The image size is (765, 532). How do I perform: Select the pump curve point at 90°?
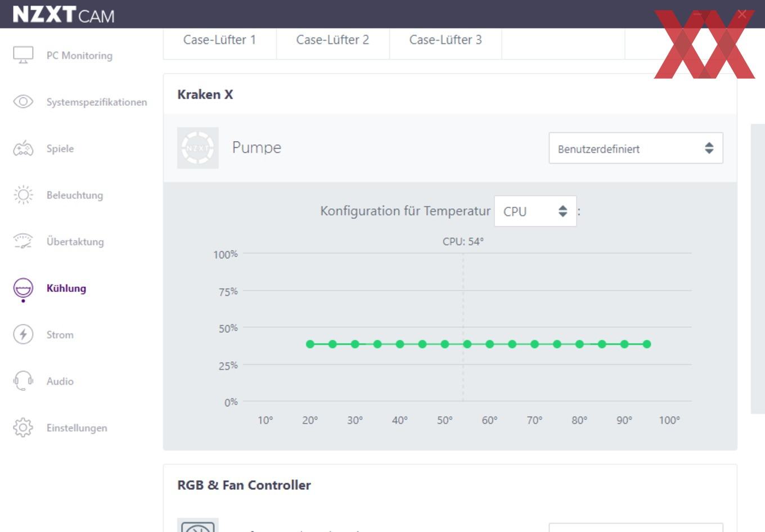[624, 344]
